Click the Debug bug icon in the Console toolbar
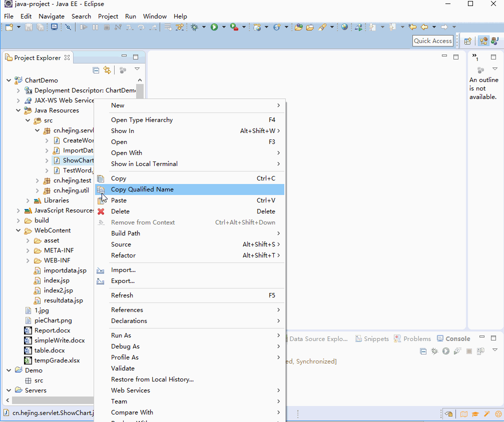Image resolution: width=504 pixels, height=422 pixels. click(x=434, y=351)
